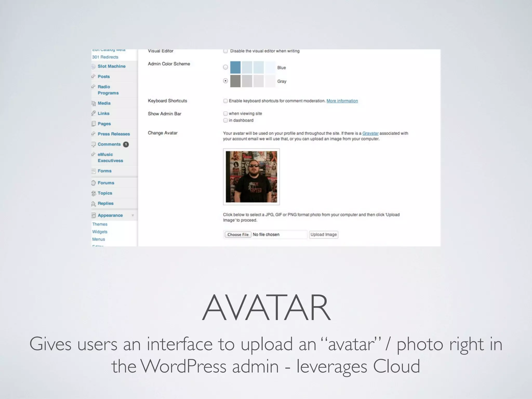Click the darkest Blue scheme swatch

point(235,68)
